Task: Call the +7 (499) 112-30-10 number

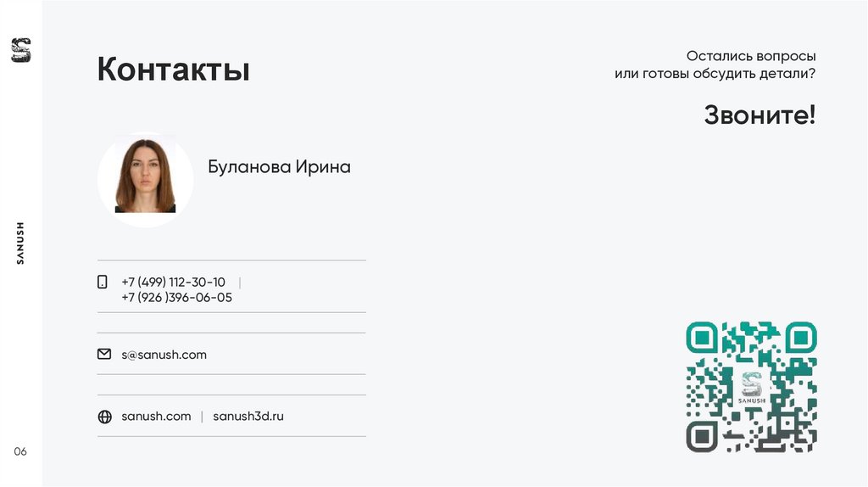Action: click(173, 282)
